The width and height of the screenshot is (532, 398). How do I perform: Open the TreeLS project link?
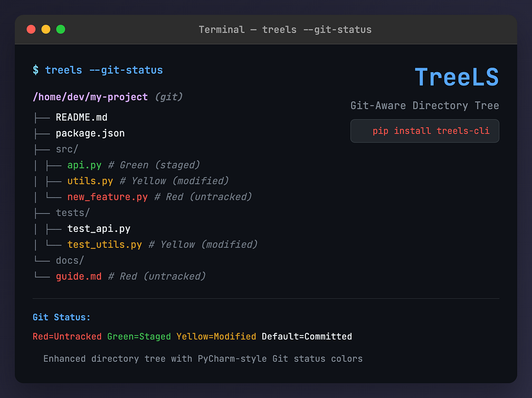pyautogui.click(x=457, y=77)
